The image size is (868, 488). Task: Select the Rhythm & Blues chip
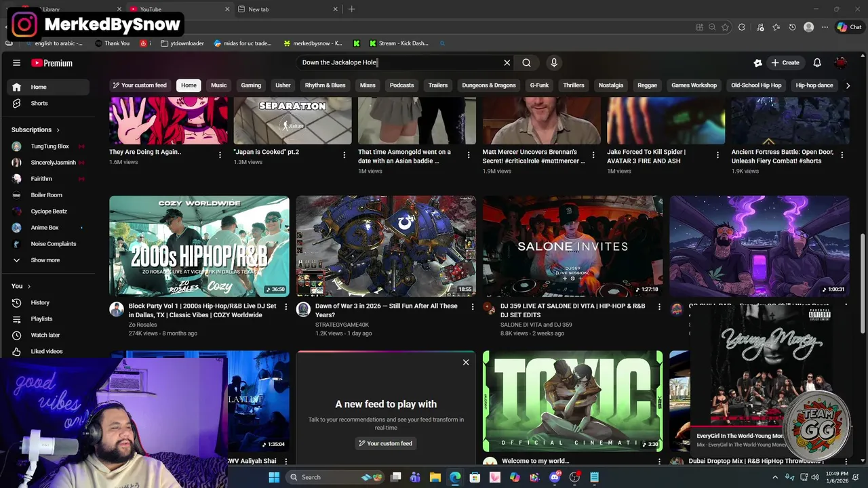point(325,85)
